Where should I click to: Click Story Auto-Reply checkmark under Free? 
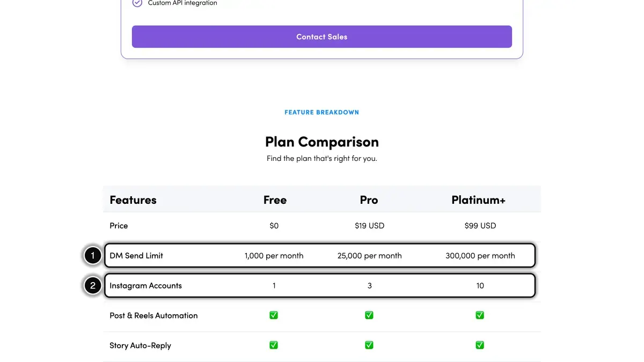(x=274, y=345)
